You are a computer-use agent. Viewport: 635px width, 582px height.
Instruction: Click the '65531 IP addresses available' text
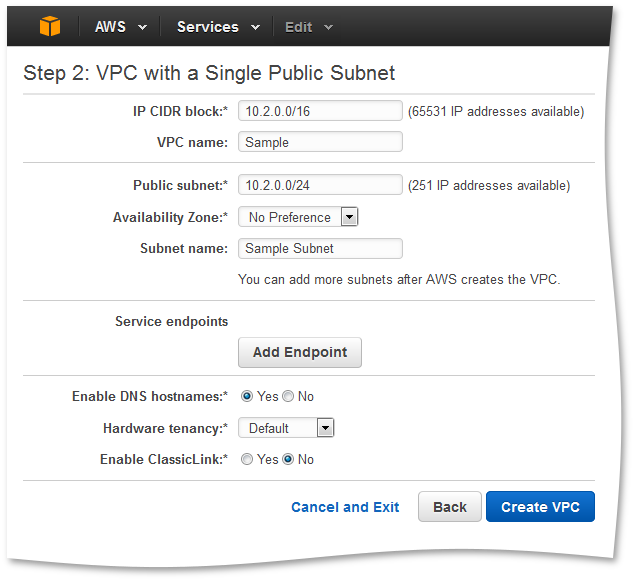496,111
